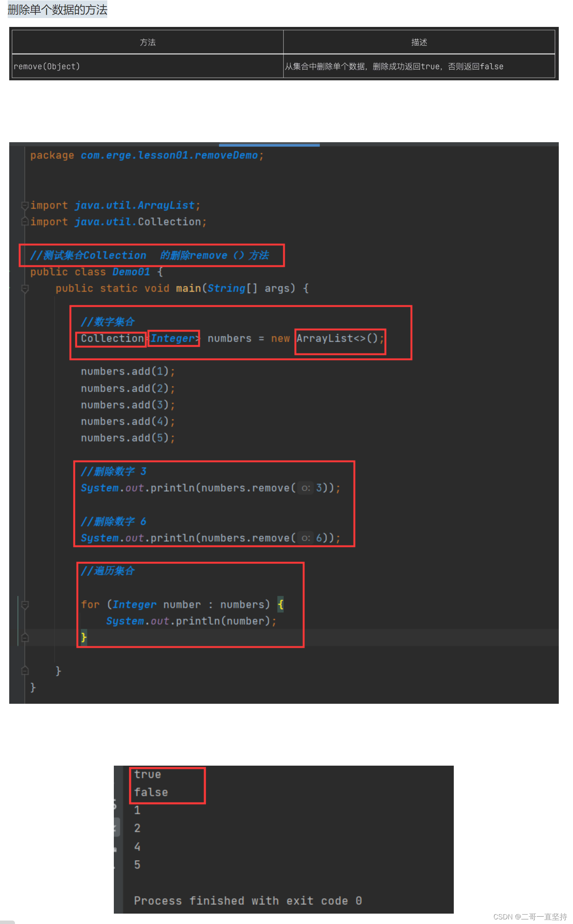The image size is (573, 924).
Task: Click the //删除数字 6 comment
Action: coord(114,521)
